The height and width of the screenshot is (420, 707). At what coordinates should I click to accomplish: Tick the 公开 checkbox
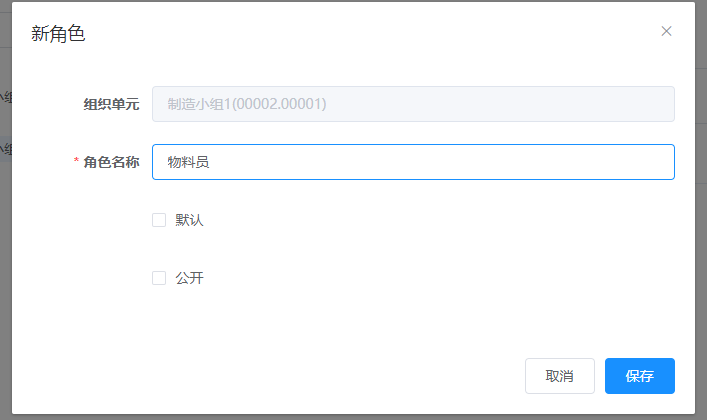coord(159,278)
